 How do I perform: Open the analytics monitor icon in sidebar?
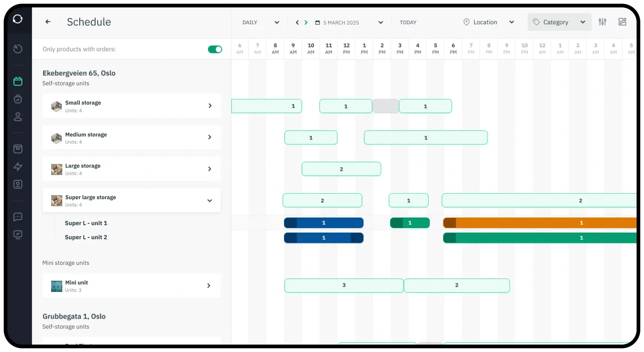coord(18,234)
